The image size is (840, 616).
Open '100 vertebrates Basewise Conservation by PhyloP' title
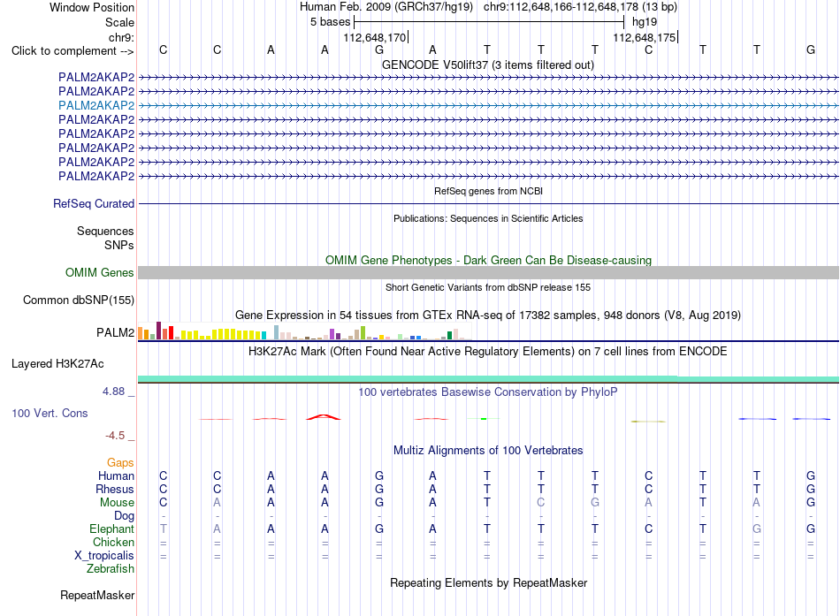pos(488,392)
